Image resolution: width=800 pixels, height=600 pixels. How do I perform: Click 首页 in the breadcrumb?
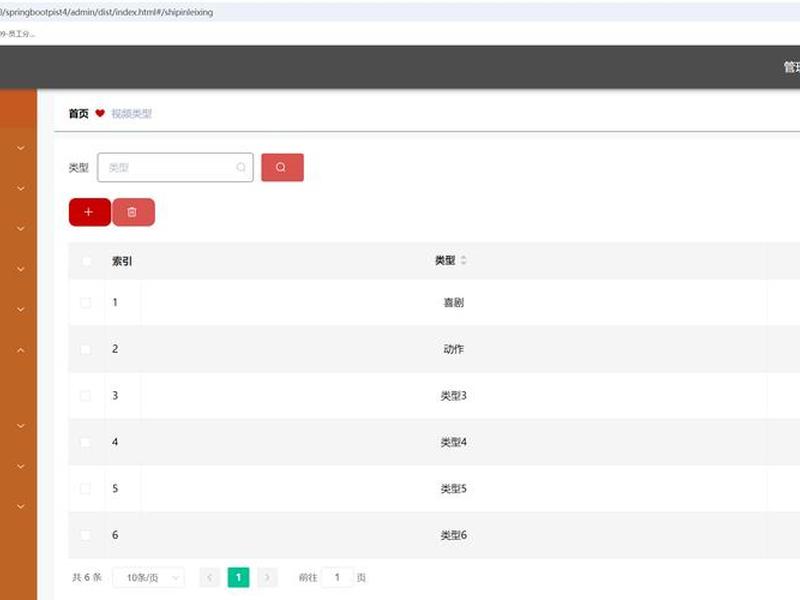pos(79,113)
